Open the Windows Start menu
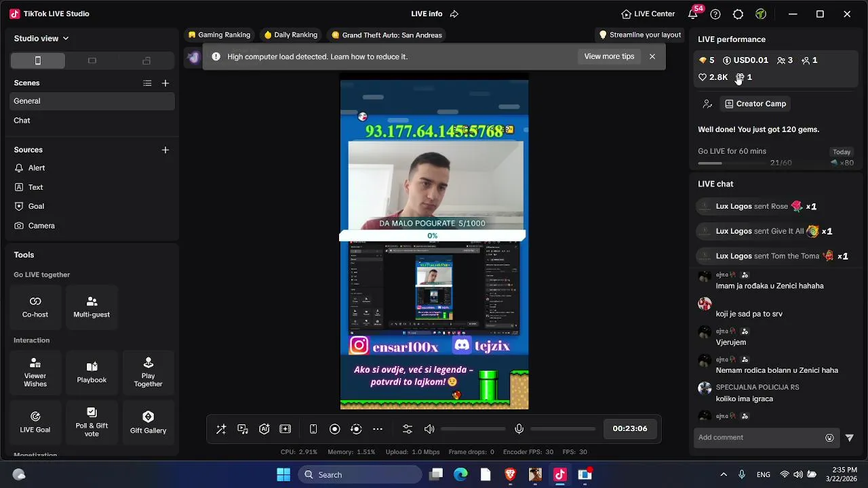This screenshot has height=488, width=868. (283, 474)
